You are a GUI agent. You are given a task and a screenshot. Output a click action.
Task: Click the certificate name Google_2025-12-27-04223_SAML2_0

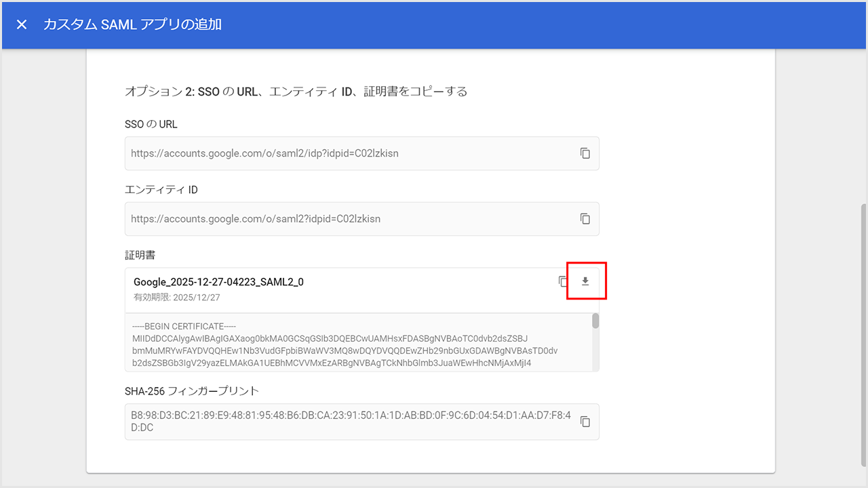coord(218,282)
